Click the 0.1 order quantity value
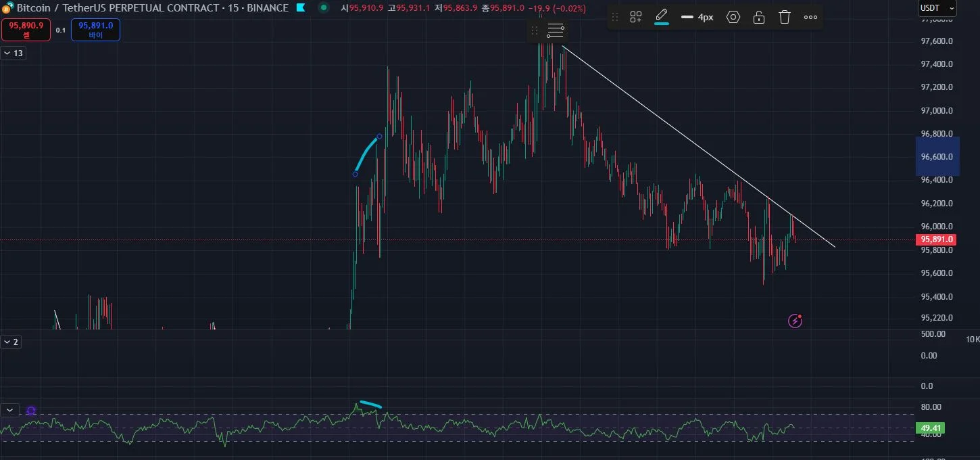The width and height of the screenshot is (980, 460). tap(60, 30)
